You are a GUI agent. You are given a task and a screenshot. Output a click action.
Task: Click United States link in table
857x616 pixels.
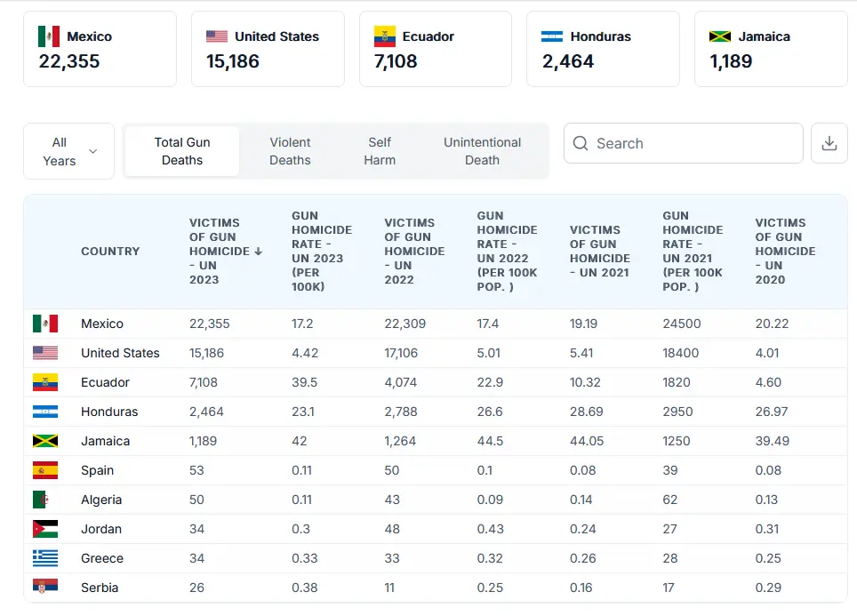point(120,353)
